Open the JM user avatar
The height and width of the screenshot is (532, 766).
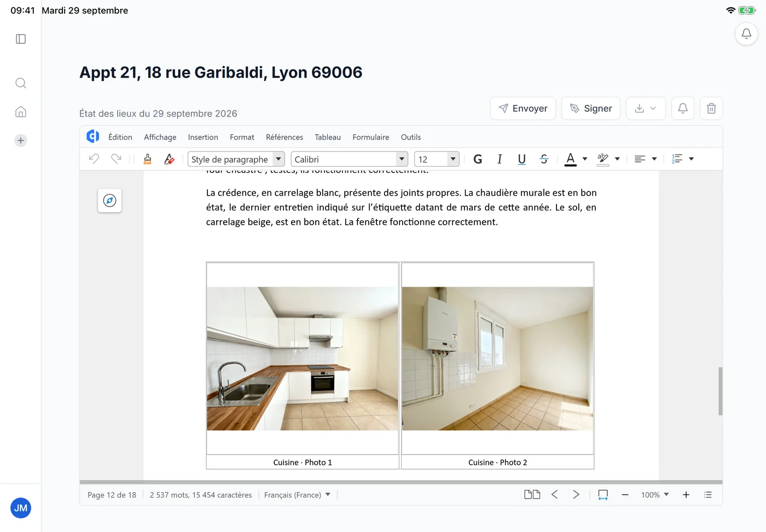point(21,508)
